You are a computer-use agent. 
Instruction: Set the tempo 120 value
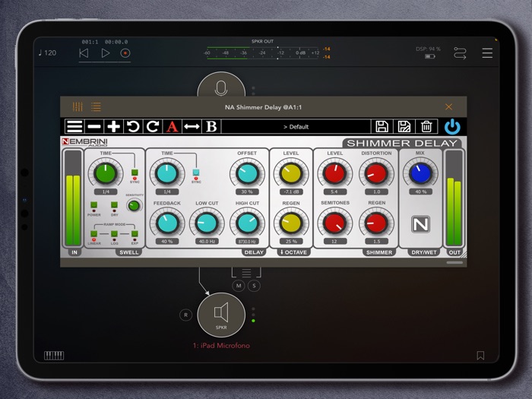pos(47,53)
